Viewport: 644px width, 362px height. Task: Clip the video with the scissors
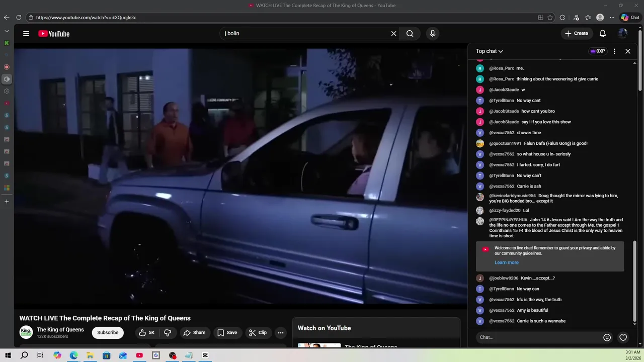point(258,333)
